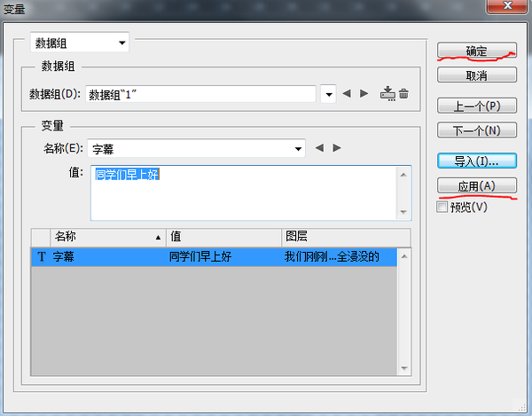The height and width of the screenshot is (416, 532).
Task: Click the T text icon in 字幕 row
Action: pyautogui.click(x=42, y=256)
